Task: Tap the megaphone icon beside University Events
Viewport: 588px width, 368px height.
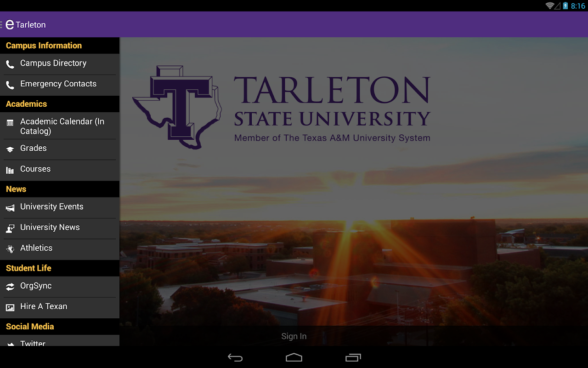Action: pos(10,208)
